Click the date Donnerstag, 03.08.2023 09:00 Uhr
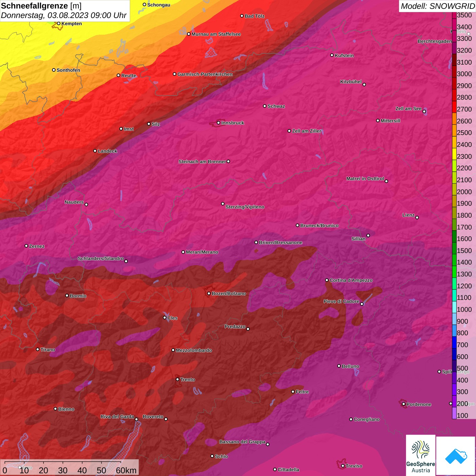476x476 pixels. (x=64, y=15)
